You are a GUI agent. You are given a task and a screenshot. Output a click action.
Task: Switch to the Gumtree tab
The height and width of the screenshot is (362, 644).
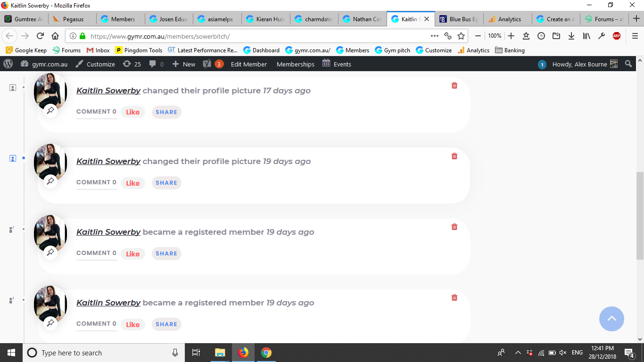[x=24, y=19]
